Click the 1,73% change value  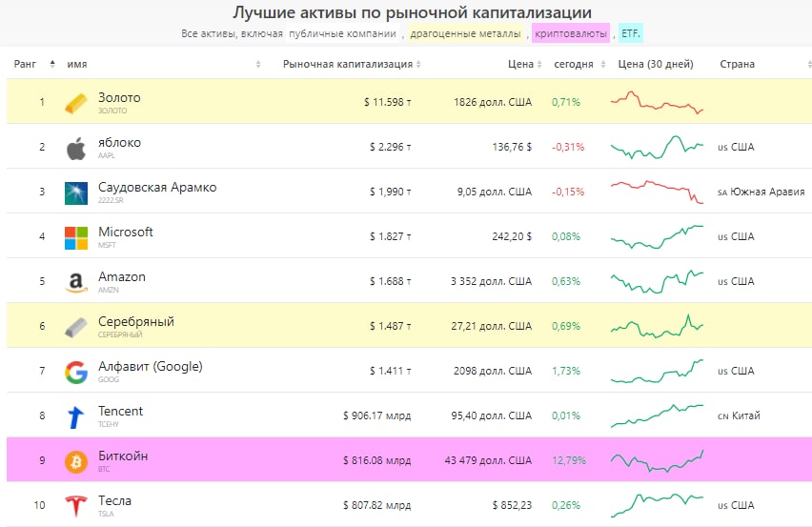coord(566,371)
